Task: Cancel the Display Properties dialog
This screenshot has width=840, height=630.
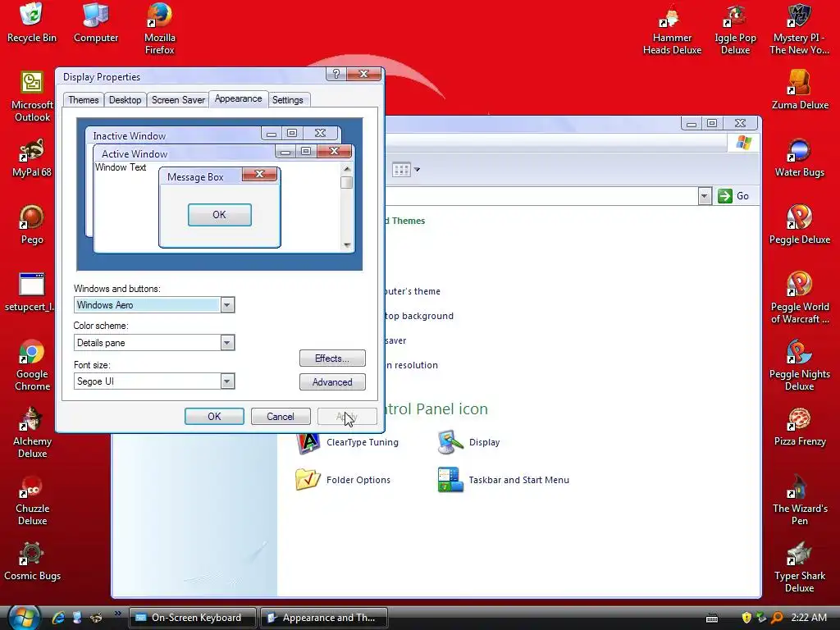Action: tap(281, 416)
